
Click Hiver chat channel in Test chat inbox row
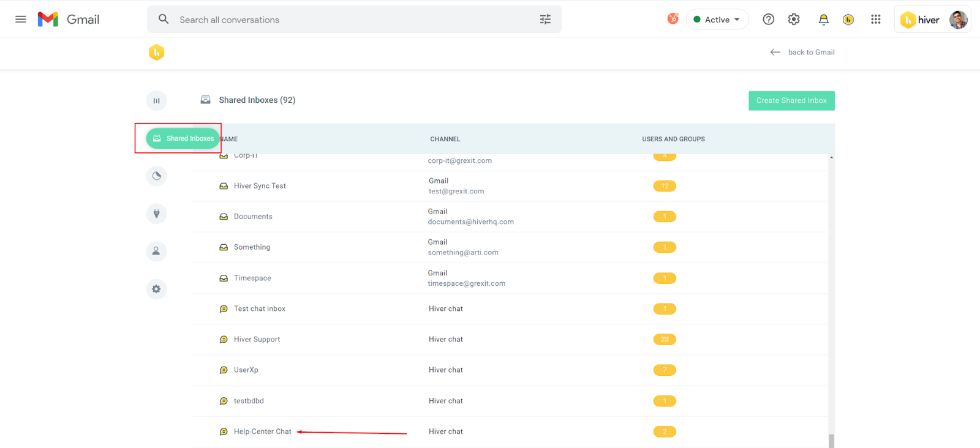click(x=446, y=309)
